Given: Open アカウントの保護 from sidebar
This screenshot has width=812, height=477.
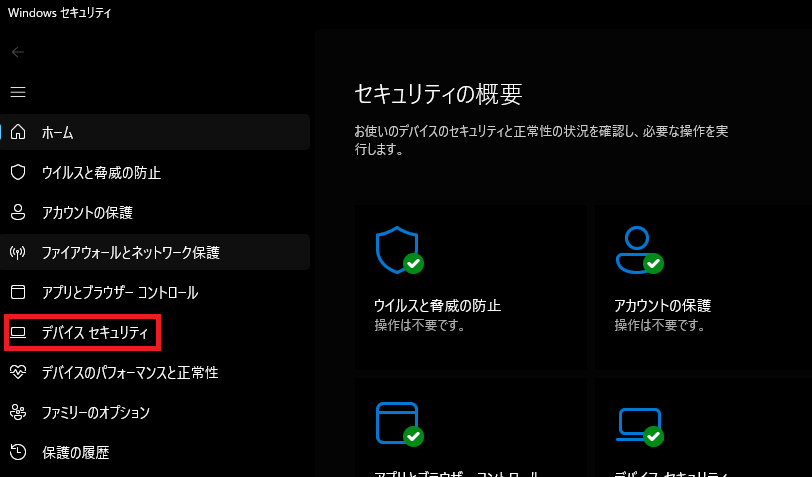Looking at the screenshot, I should tap(88, 212).
